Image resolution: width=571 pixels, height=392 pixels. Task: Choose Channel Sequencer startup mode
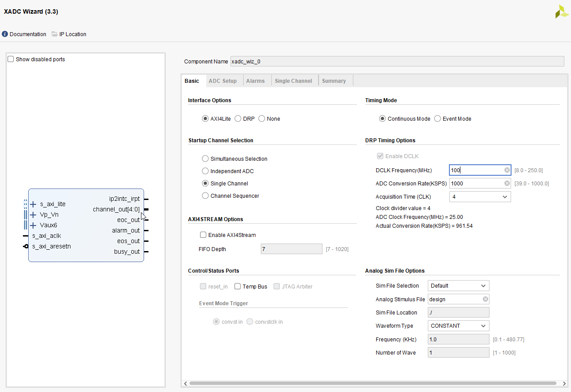[x=205, y=196]
